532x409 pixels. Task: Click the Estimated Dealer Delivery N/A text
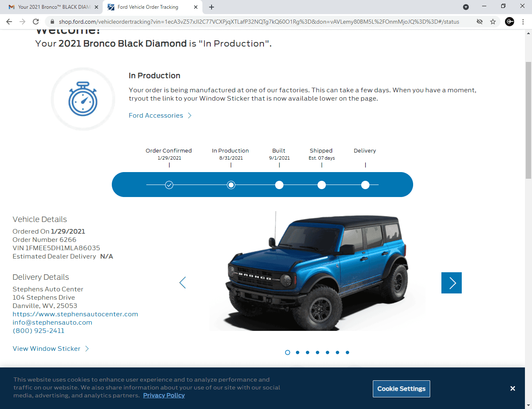click(63, 256)
